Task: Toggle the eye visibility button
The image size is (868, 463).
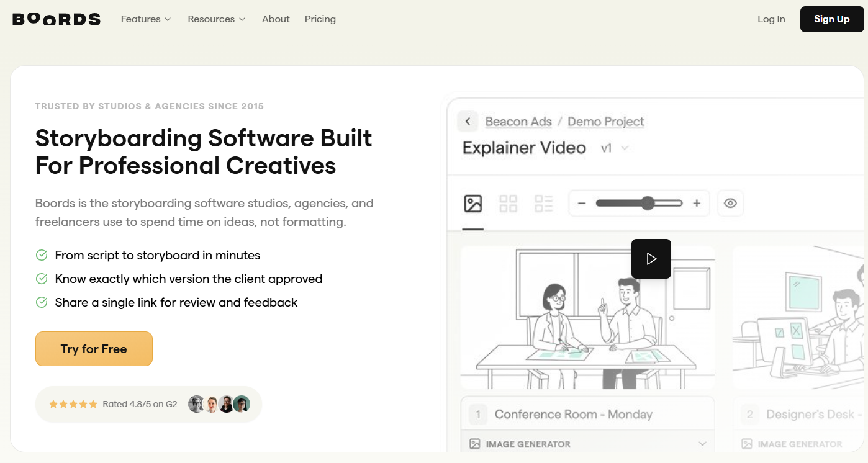Action: pos(730,204)
